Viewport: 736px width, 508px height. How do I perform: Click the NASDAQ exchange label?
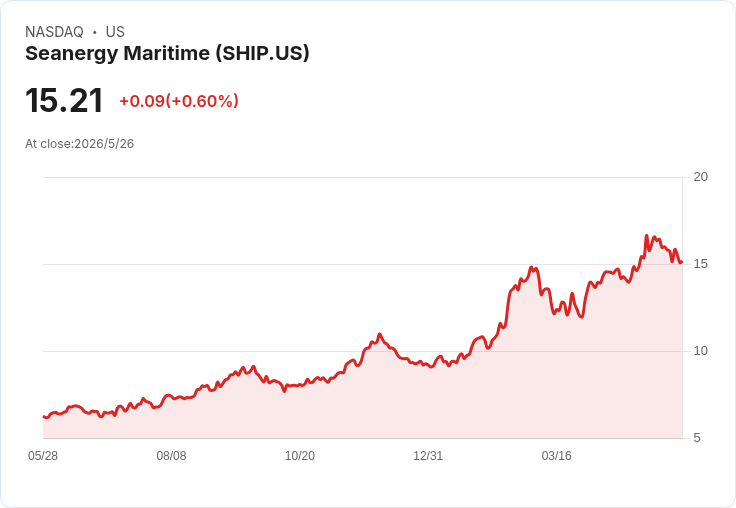[x=54, y=32]
